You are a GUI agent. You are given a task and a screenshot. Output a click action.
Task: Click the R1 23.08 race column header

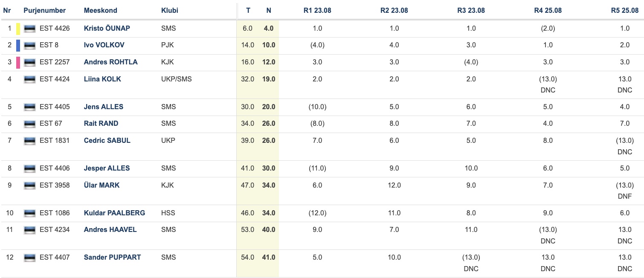pyautogui.click(x=317, y=10)
